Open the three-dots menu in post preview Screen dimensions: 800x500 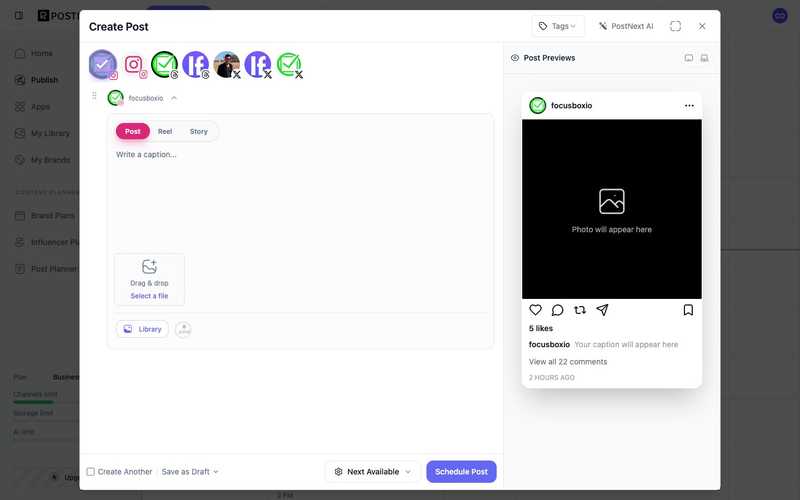(689, 106)
